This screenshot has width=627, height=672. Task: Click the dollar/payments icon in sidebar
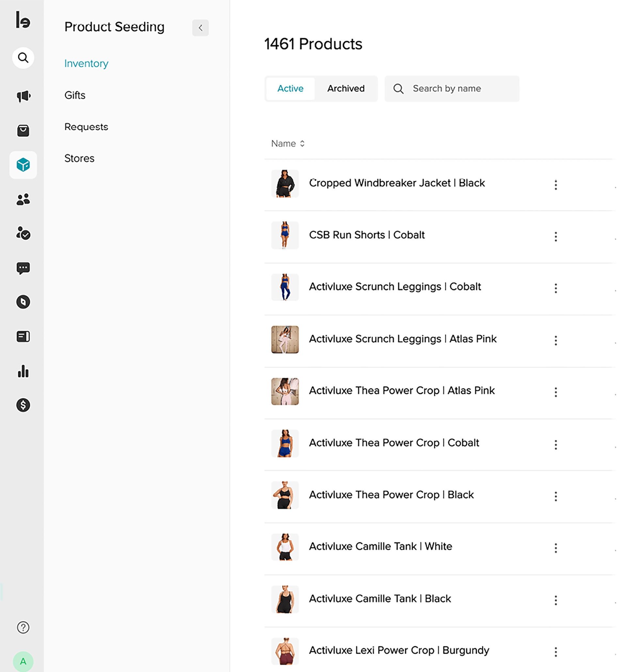[x=23, y=405]
